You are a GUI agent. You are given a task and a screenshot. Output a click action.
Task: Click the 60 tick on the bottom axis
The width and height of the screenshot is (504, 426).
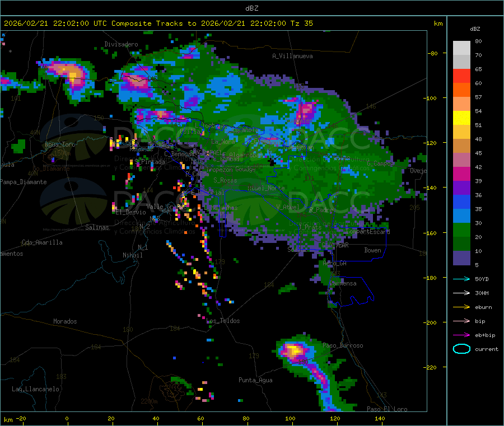(x=200, y=418)
